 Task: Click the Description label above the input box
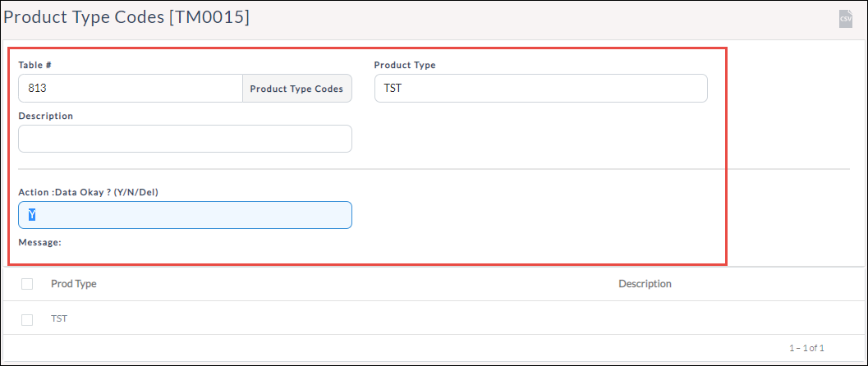[46, 116]
